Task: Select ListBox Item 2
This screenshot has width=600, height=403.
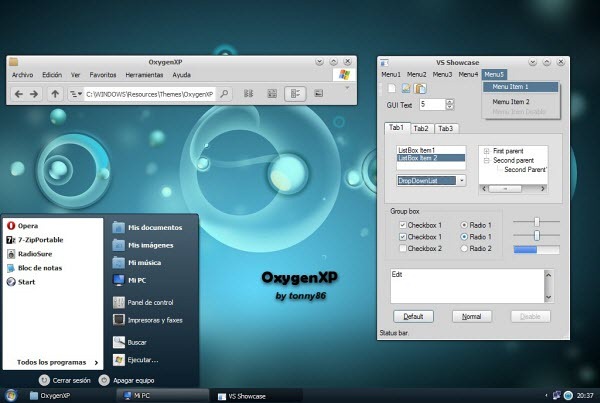Action: tap(431, 158)
